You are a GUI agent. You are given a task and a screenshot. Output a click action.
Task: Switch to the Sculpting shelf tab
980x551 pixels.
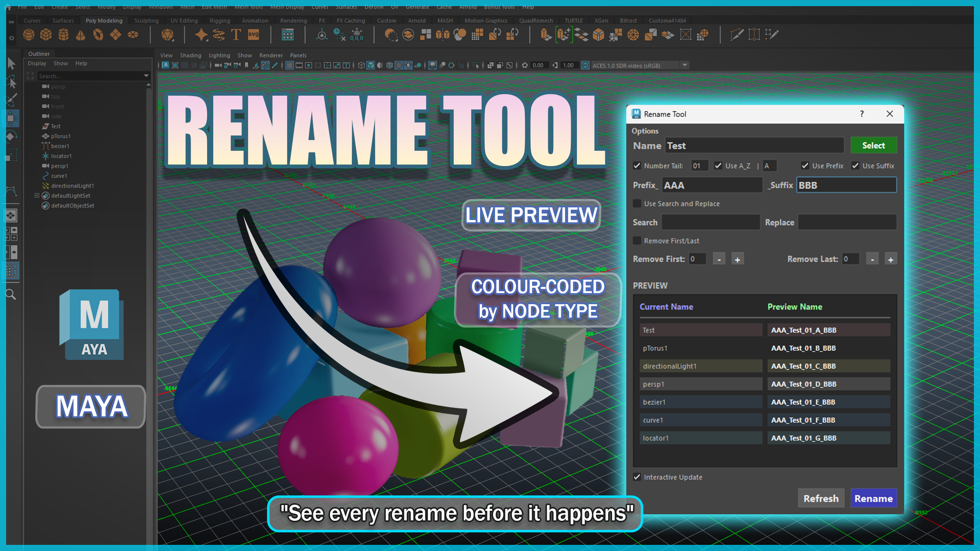pyautogui.click(x=146, y=21)
